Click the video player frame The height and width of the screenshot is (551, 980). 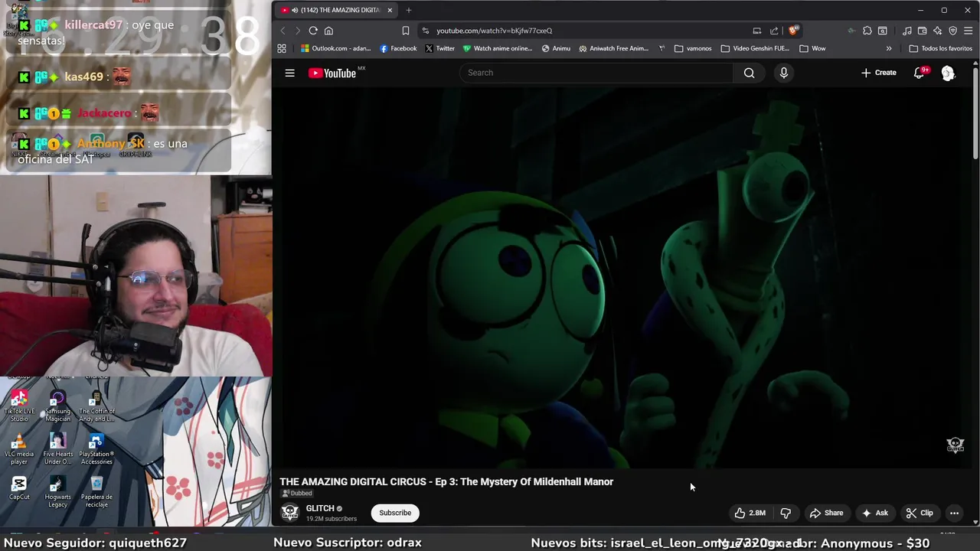coord(622,277)
